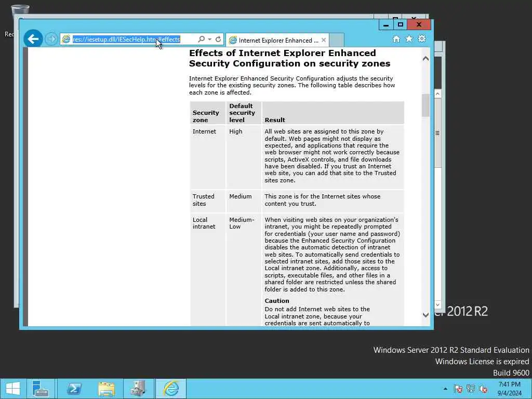Open the Windows Start button
Screen dimensions: 532x399
pyautogui.click(x=13, y=389)
